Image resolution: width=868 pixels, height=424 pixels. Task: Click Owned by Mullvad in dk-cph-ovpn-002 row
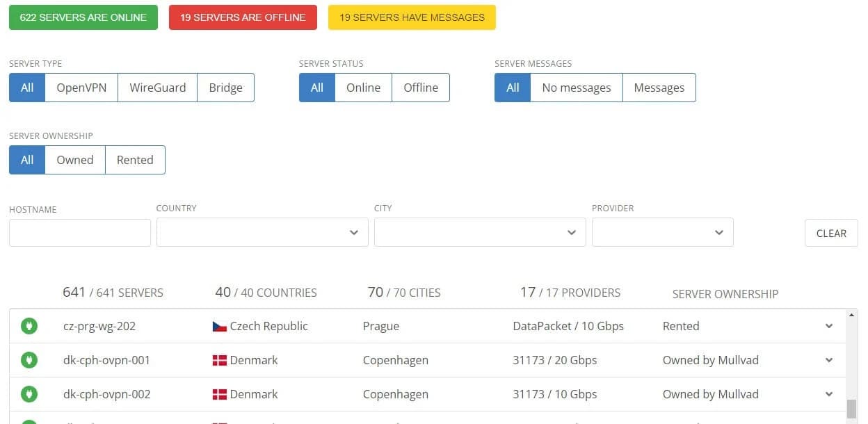[711, 394]
